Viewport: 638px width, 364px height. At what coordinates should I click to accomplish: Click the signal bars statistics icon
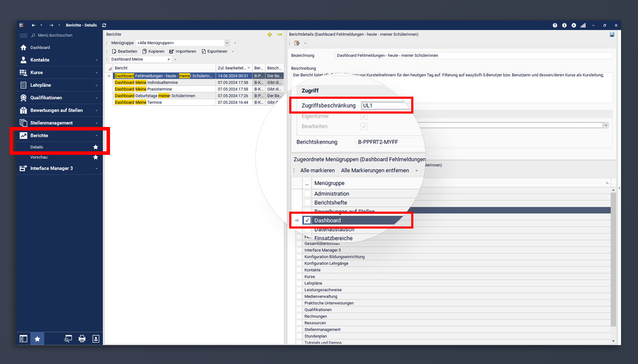click(x=583, y=25)
